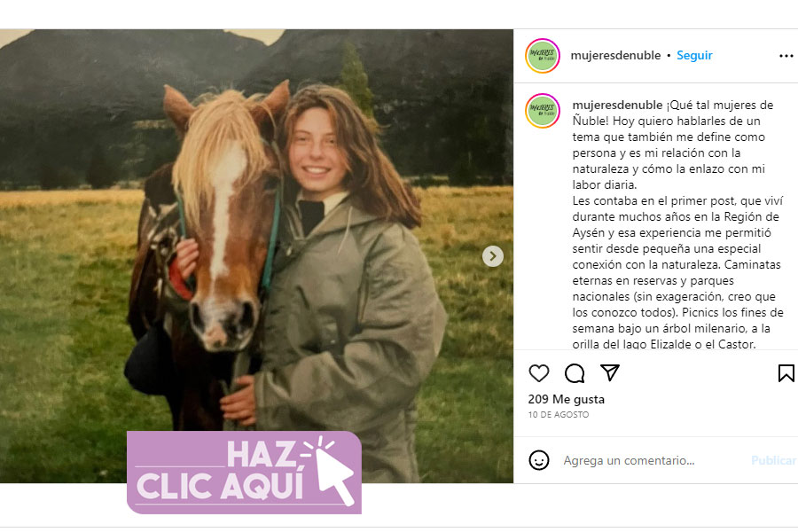Save post with the bookmark icon

(x=786, y=373)
